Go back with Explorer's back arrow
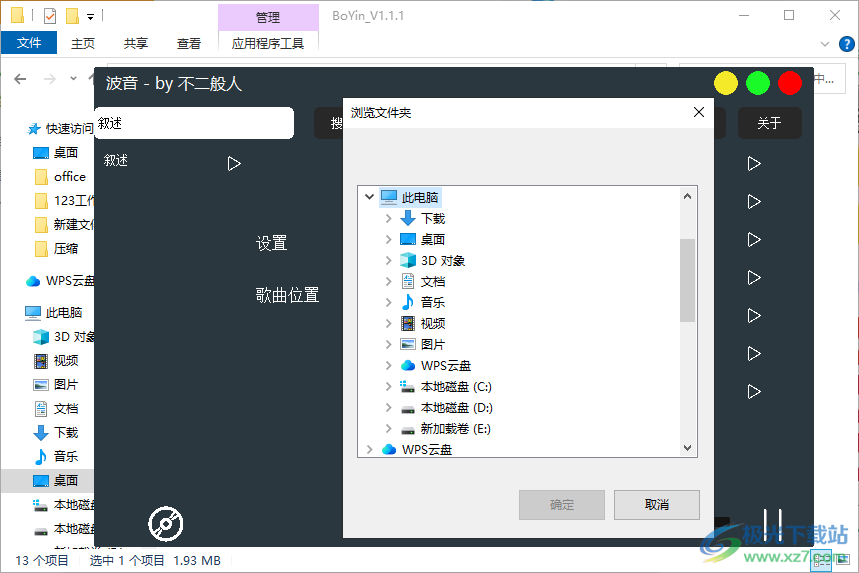Viewport: 859px width, 573px height. tap(20, 79)
